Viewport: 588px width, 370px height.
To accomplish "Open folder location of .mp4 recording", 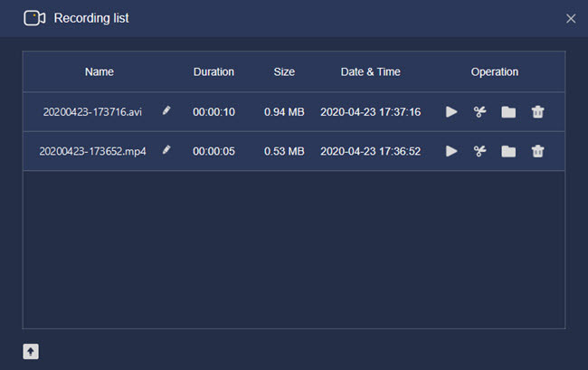I will pos(508,151).
